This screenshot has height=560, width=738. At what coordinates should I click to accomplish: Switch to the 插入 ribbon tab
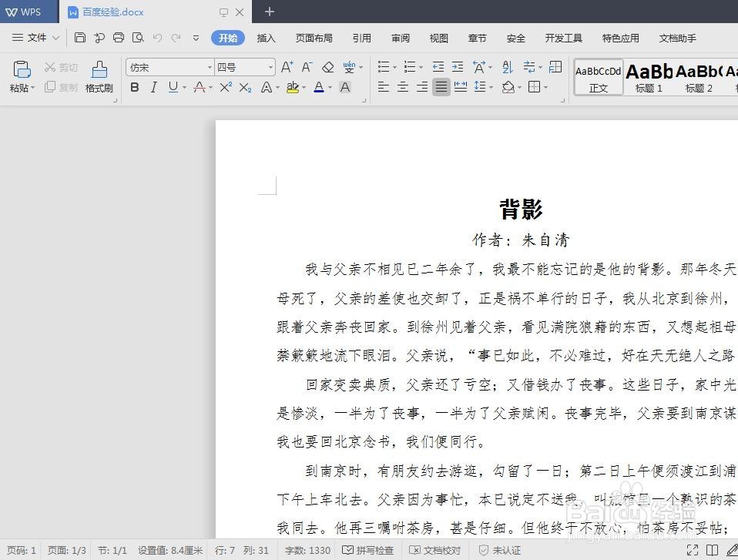(266, 37)
